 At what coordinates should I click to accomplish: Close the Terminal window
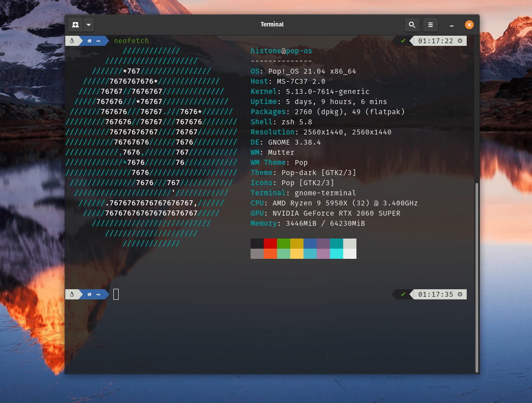[x=469, y=25]
